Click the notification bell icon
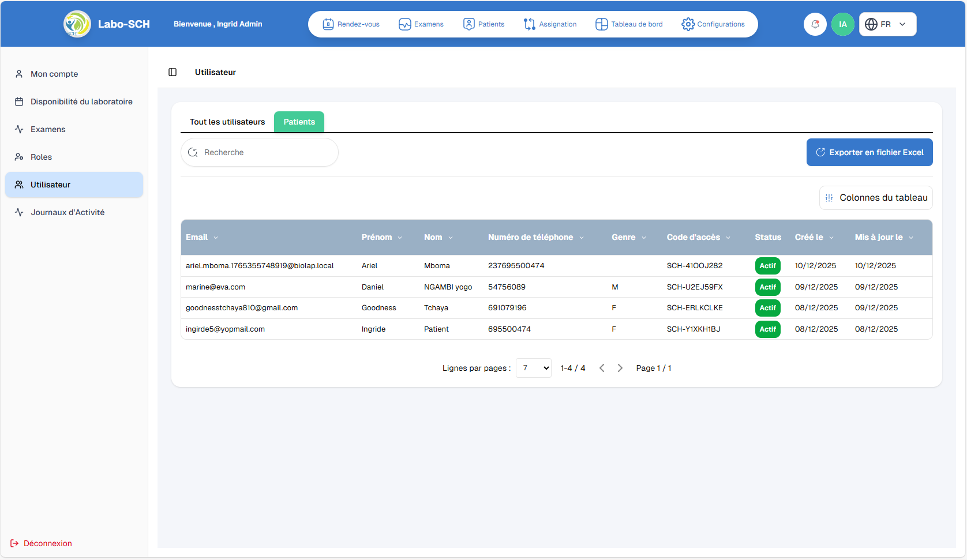Screen dimensions: 967x560 (x=815, y=24)
